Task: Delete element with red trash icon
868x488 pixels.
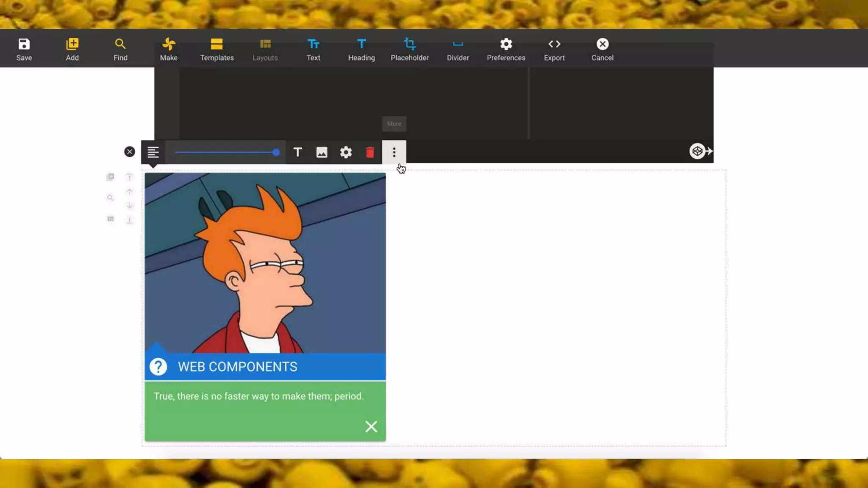Action: (x=370, y=152)
